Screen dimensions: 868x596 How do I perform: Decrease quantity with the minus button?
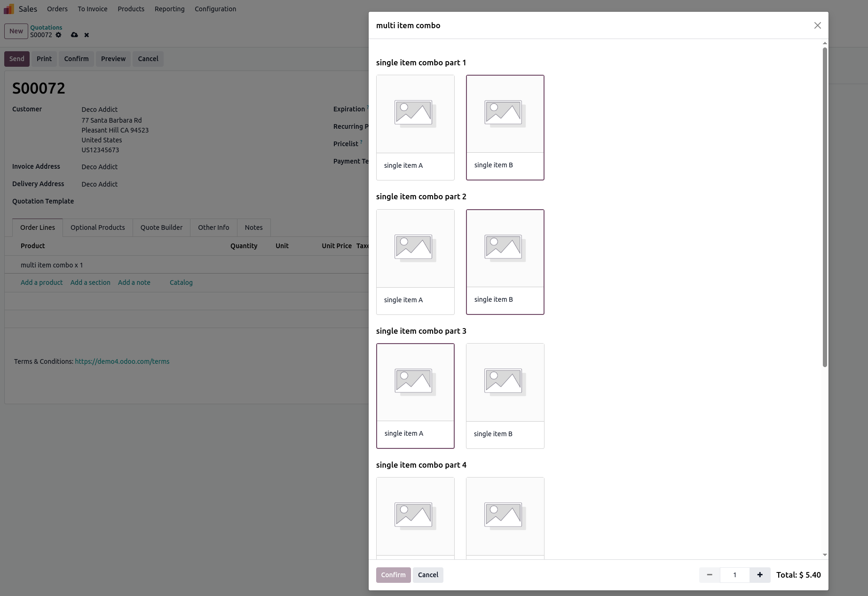pos(710,575)
